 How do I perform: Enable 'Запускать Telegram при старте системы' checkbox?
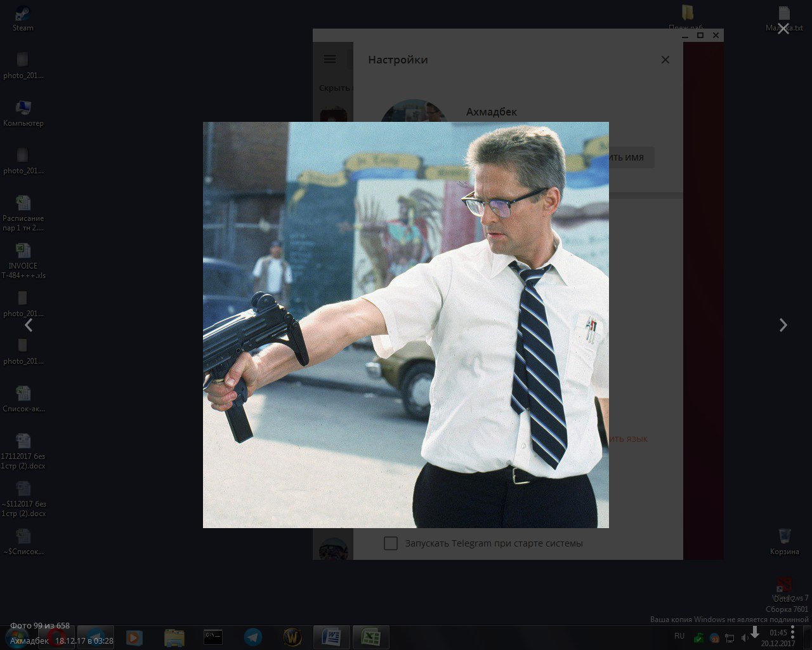click(391, 543)
